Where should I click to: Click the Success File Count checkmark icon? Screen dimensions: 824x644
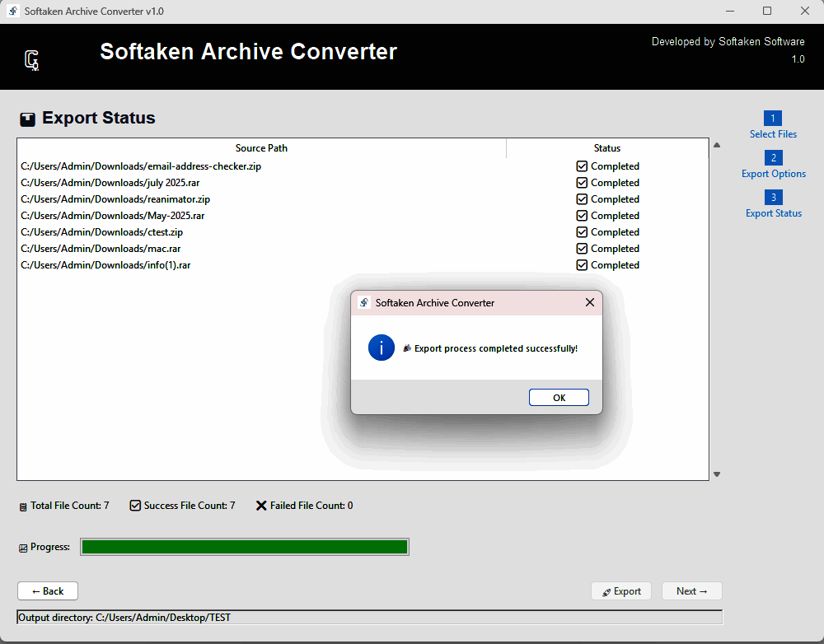point(134,505)
